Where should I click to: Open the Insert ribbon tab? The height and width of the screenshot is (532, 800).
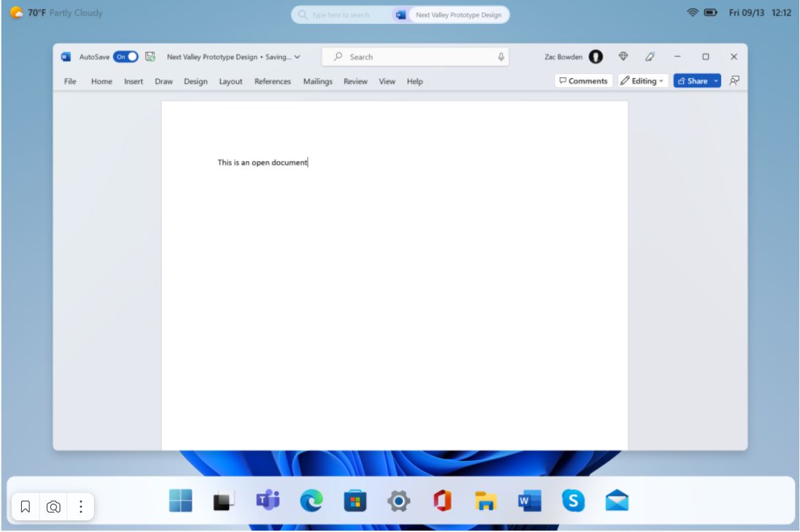coord(134,82)
